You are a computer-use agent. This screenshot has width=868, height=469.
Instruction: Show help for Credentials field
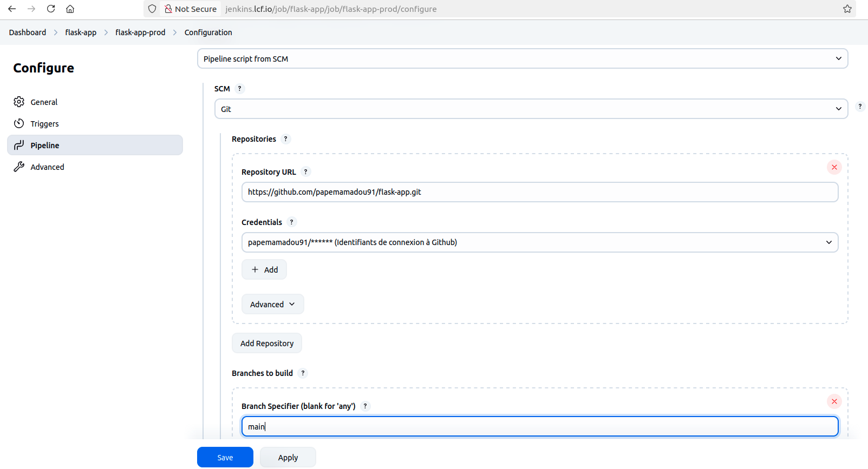[x=292, y=222]
